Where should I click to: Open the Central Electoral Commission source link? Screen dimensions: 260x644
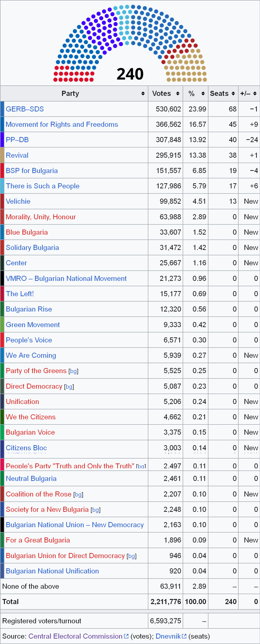75,636
